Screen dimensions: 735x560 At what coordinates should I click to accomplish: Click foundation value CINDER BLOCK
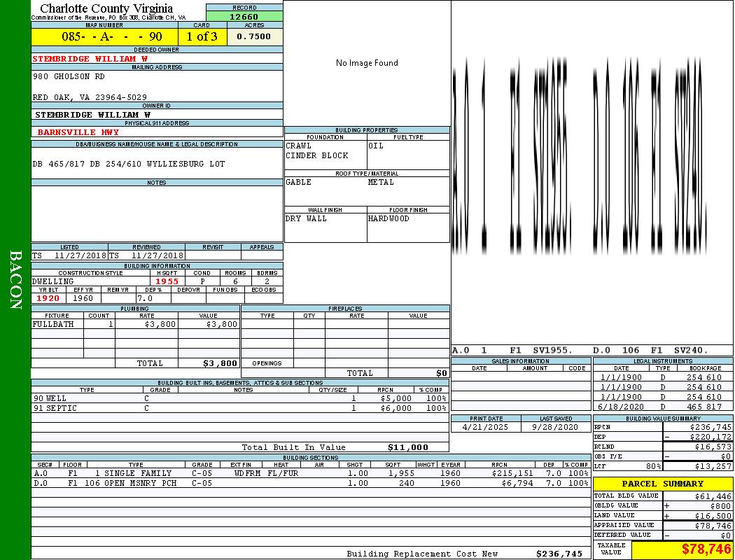pos(317,155)
